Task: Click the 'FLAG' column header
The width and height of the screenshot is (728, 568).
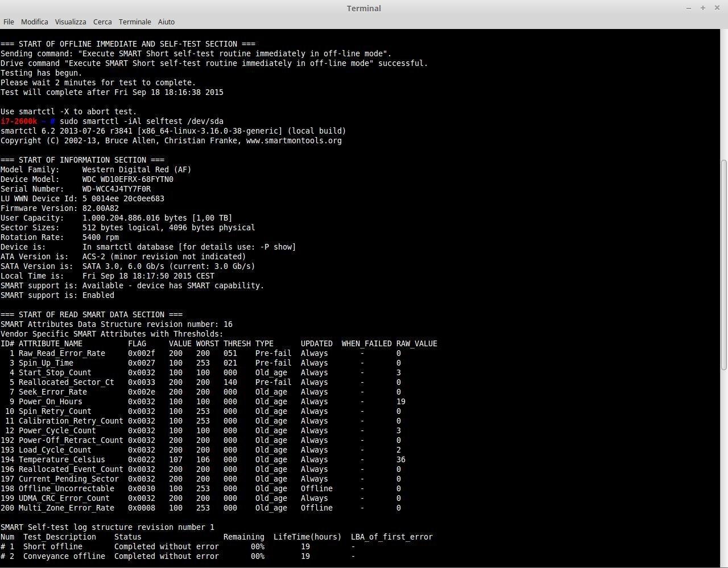Action: coord(137,343)
